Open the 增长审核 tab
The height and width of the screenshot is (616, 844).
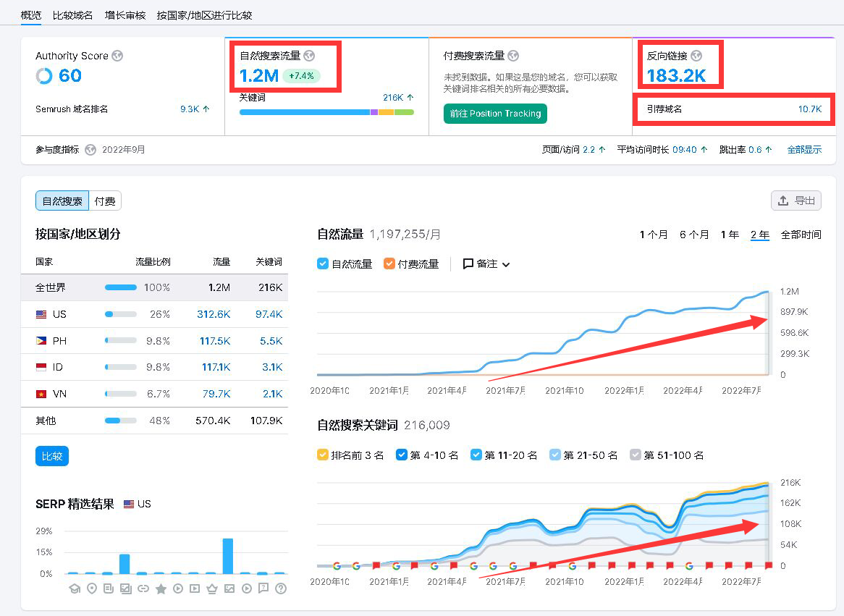click(125, 15)
